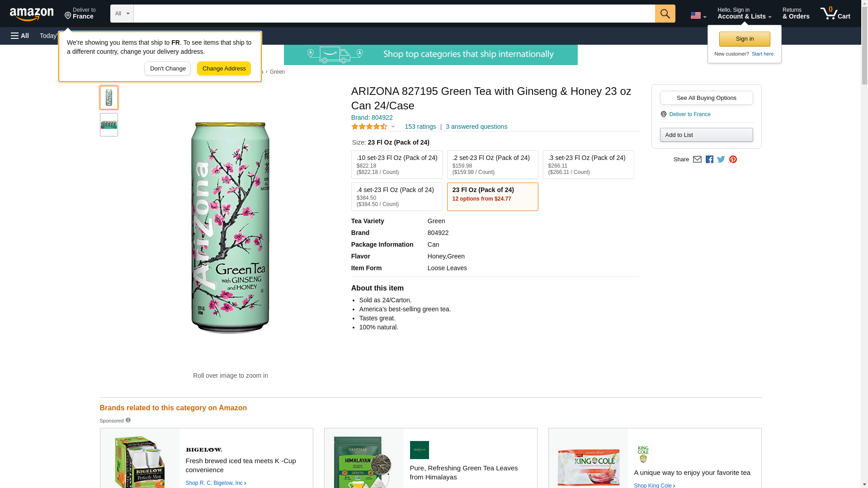Screen dimensions: 868x488
Task: Share on Facebook icon
Action: pos(709,160)
